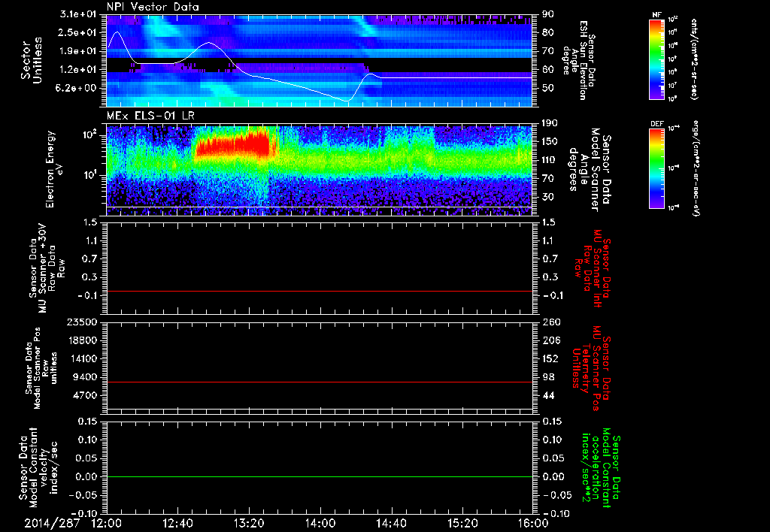Click the 14100 scanner position tick
The width and height of the screenshot is (770, 532).
coord(83,358)
